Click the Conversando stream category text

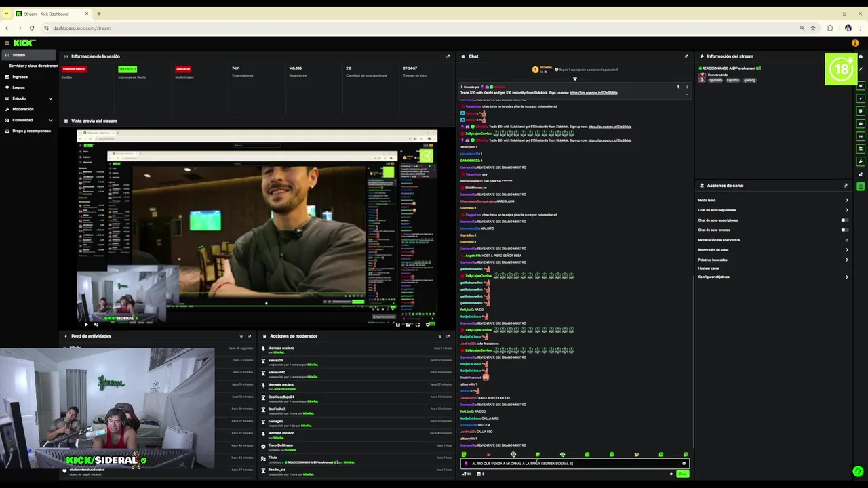[717, 75]
